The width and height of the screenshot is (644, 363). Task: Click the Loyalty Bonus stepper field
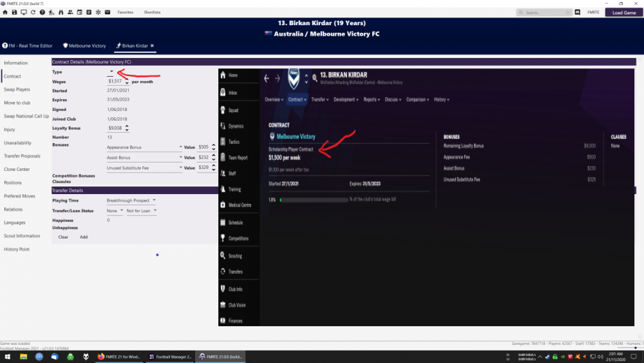coord(118,128)
